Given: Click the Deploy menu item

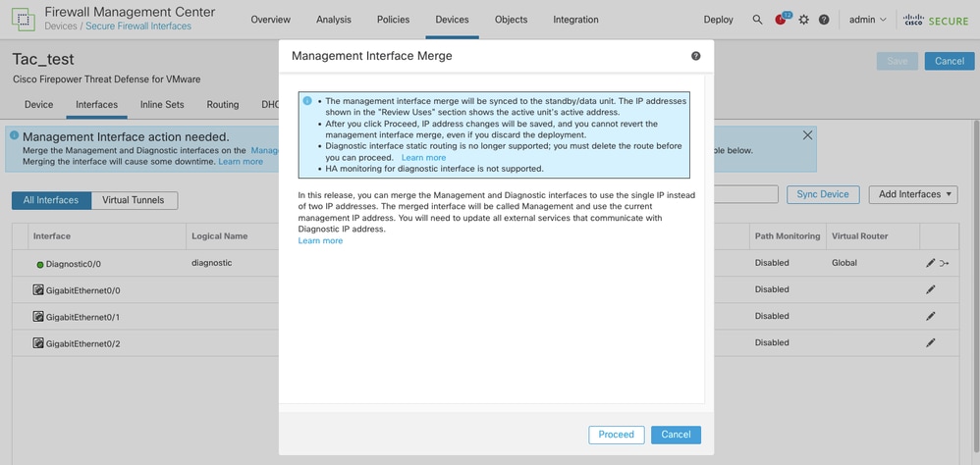Looking at the screenshot, I should point(718,20).
